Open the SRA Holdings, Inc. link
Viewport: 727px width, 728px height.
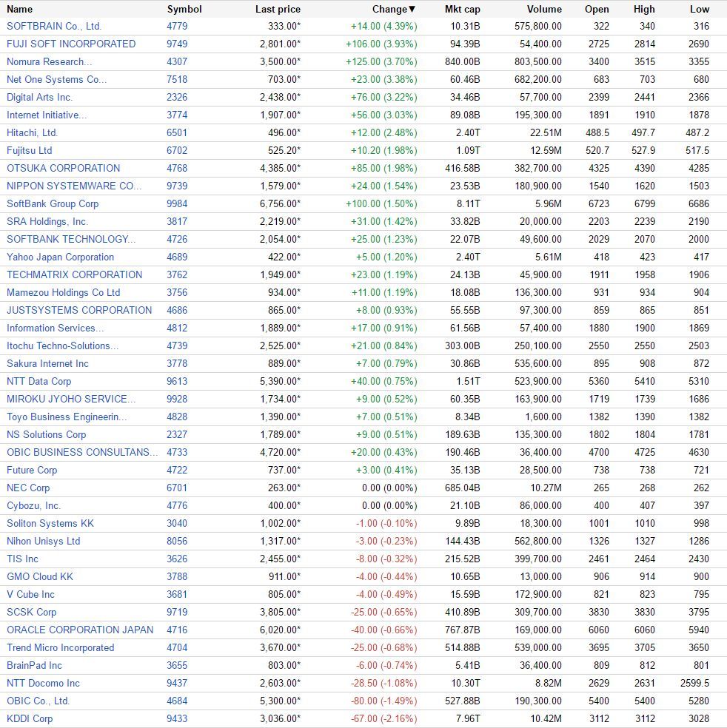pos(47,221)
